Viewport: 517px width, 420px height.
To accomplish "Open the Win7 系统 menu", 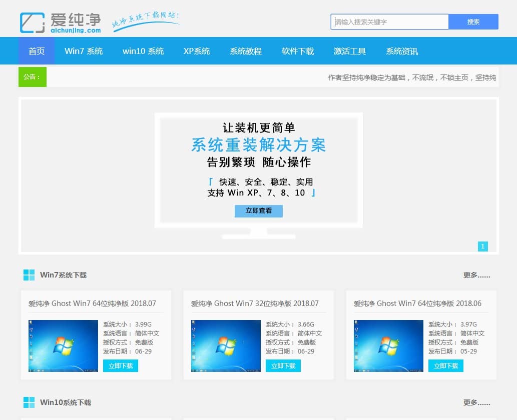I will [84, 50].
